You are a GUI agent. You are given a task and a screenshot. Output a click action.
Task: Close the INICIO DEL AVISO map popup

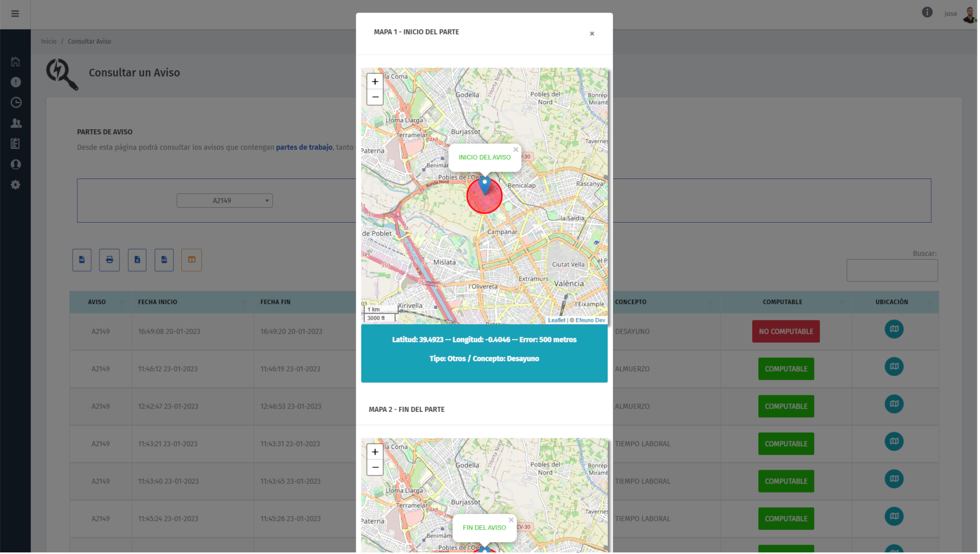coord(516,150)
